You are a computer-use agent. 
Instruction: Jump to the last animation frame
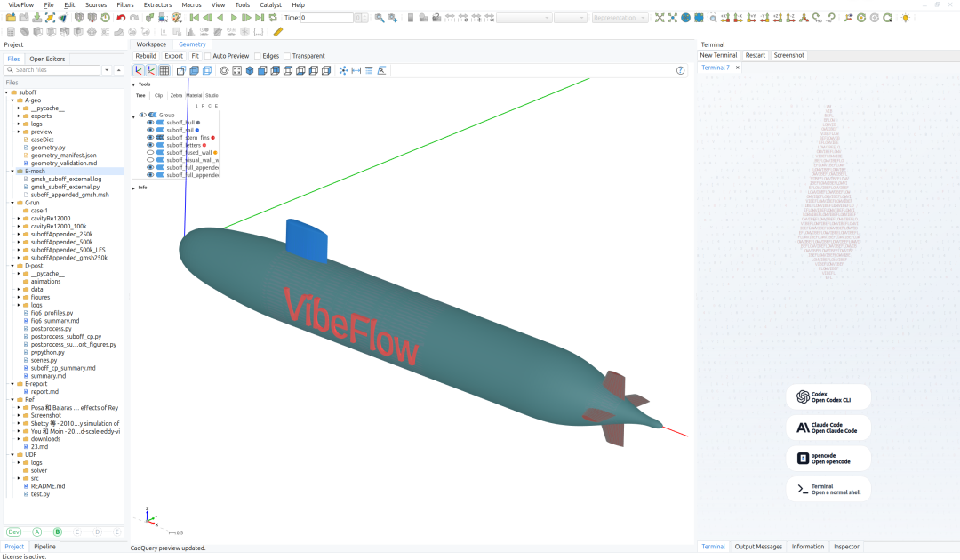pyautogui.click(x=260, y=18)
